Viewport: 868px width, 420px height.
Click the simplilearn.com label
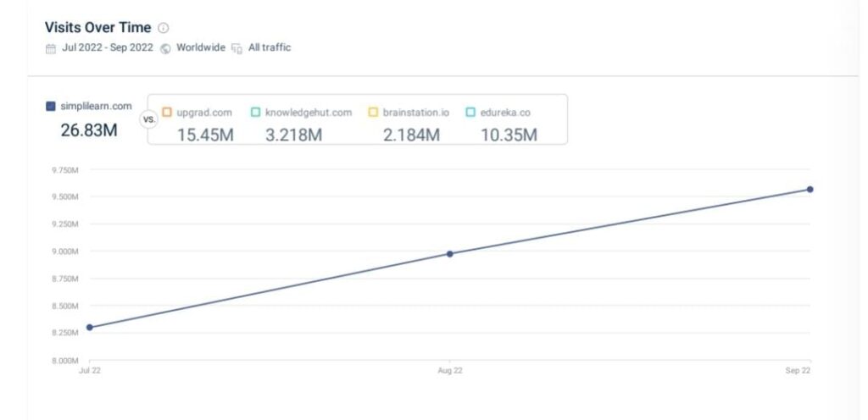click(96, 106)
